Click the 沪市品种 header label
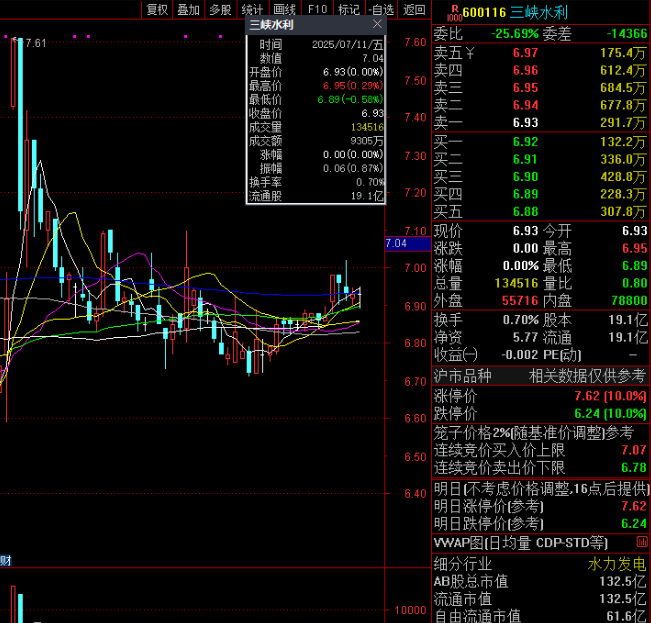Viewport: 651px width, 623px height. pos(463,376)
